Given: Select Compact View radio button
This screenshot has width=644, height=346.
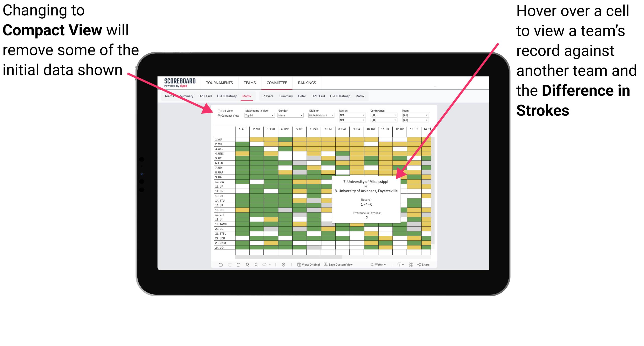Looking at the screenshot, I should (218, 116).
